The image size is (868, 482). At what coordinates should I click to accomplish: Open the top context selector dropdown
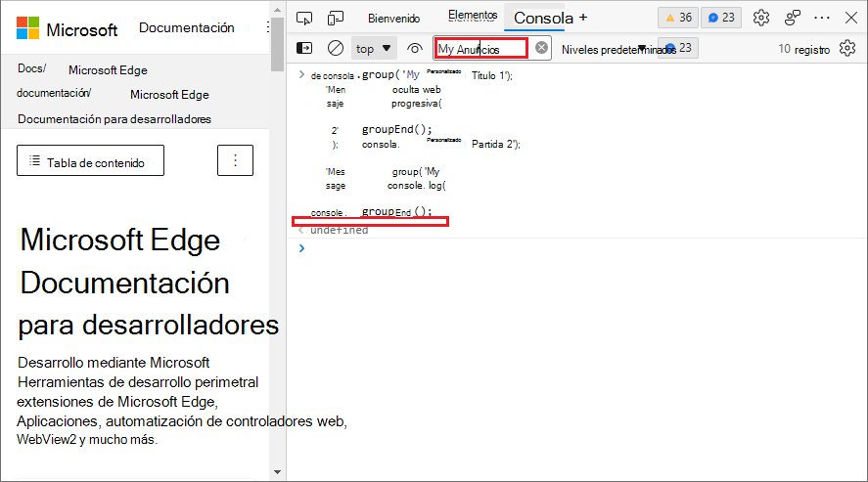click(x=374, y=49)
